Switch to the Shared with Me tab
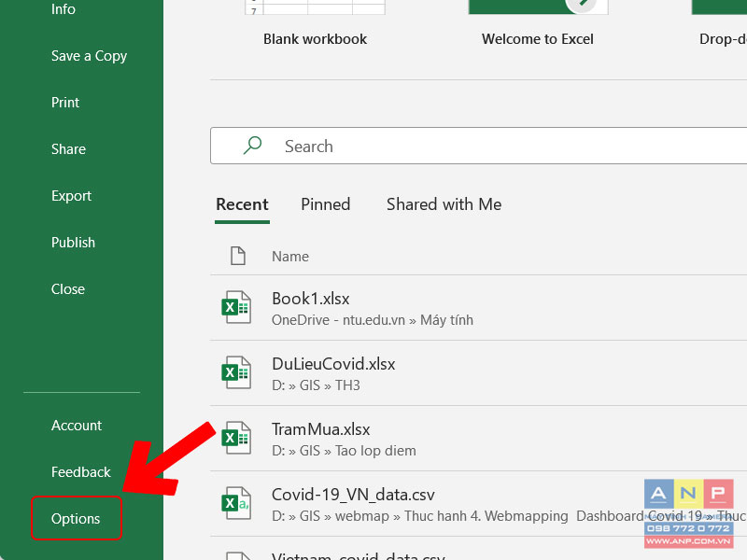Image resolution: width=747 pixels, height=560 pixels. click(x=444, y=204)
